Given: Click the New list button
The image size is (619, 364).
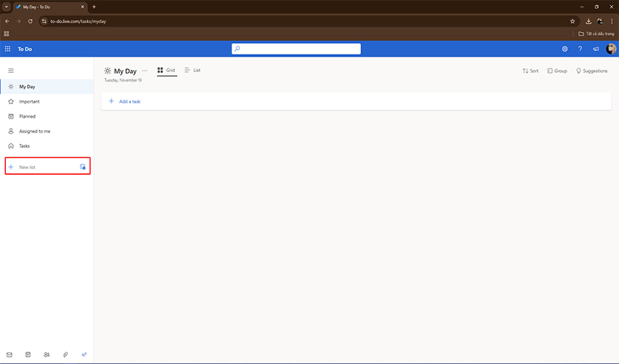Looking at the screenshot, I should (28, 167).
